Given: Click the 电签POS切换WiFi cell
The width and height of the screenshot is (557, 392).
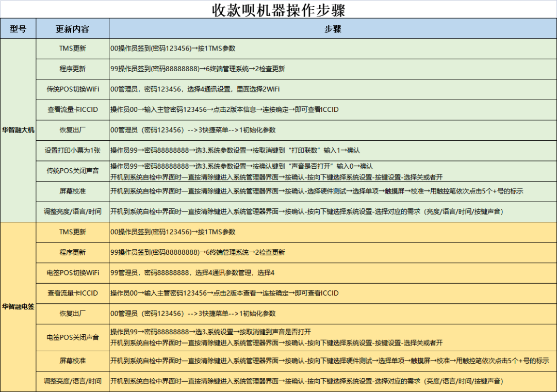Looking at the screenshot, I should [x=72, y=272].
